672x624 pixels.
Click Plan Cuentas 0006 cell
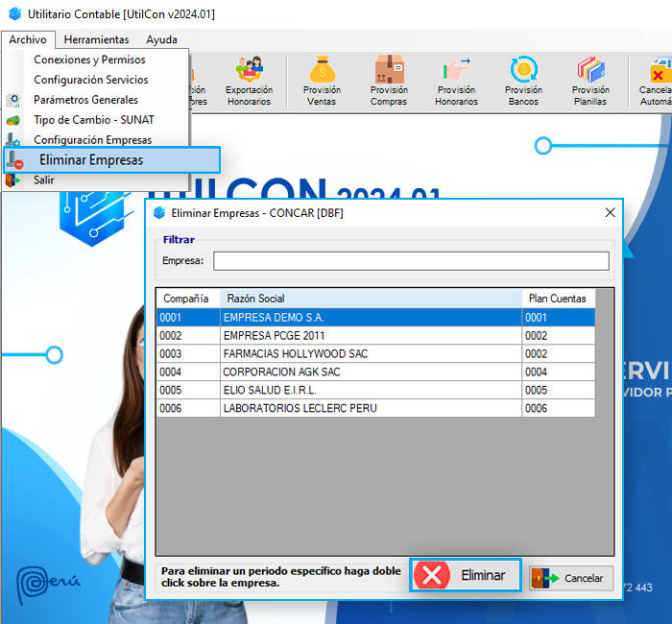(x=559, y=408)
